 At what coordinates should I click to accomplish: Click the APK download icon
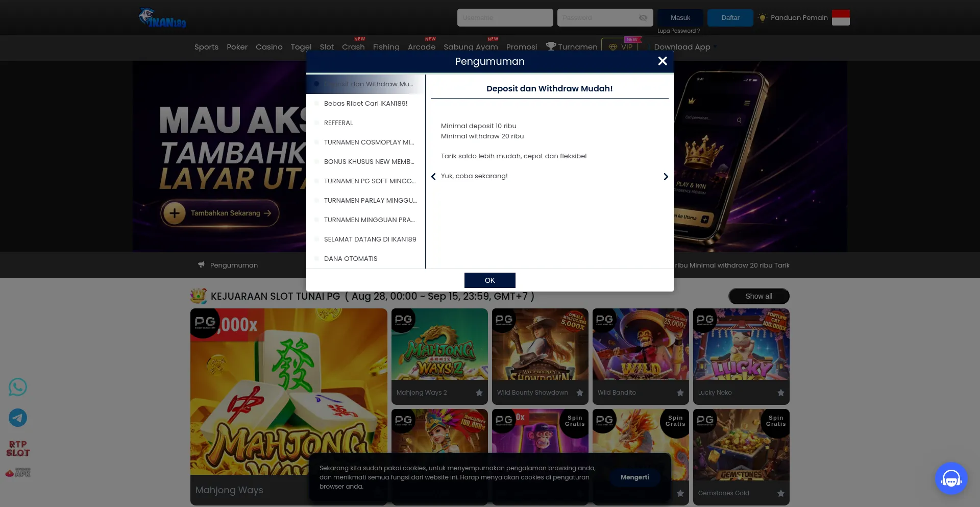click(x=18, y=473)
